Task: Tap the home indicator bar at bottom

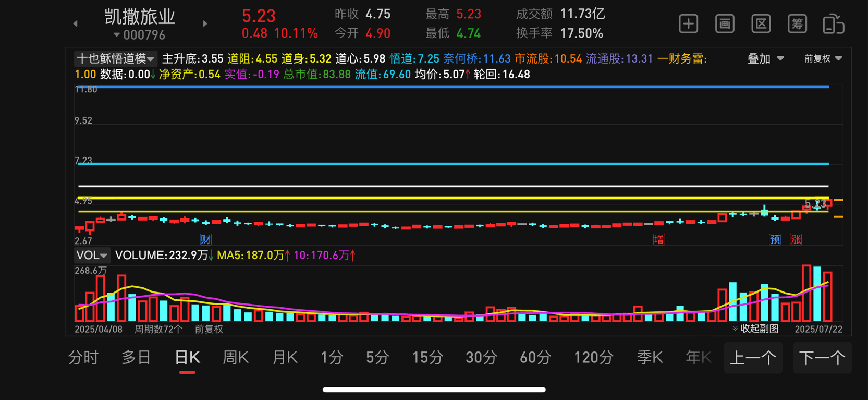Action: click(x=434, y=390)
